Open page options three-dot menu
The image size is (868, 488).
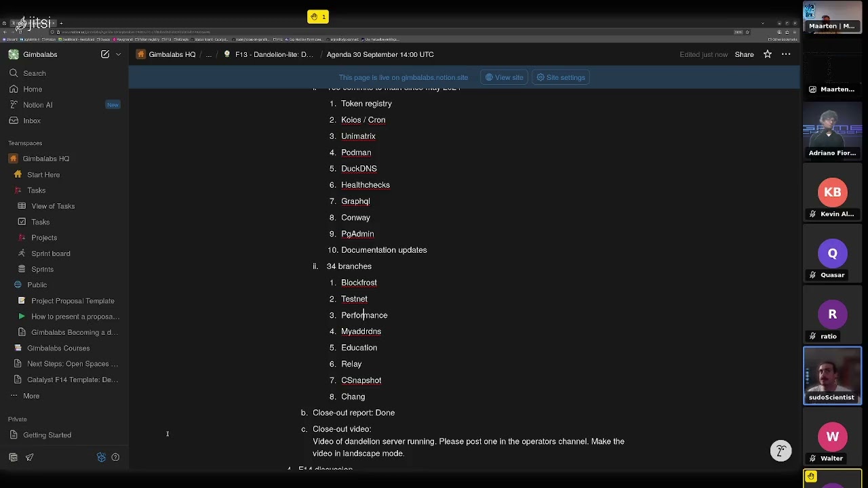click(786, 54)
